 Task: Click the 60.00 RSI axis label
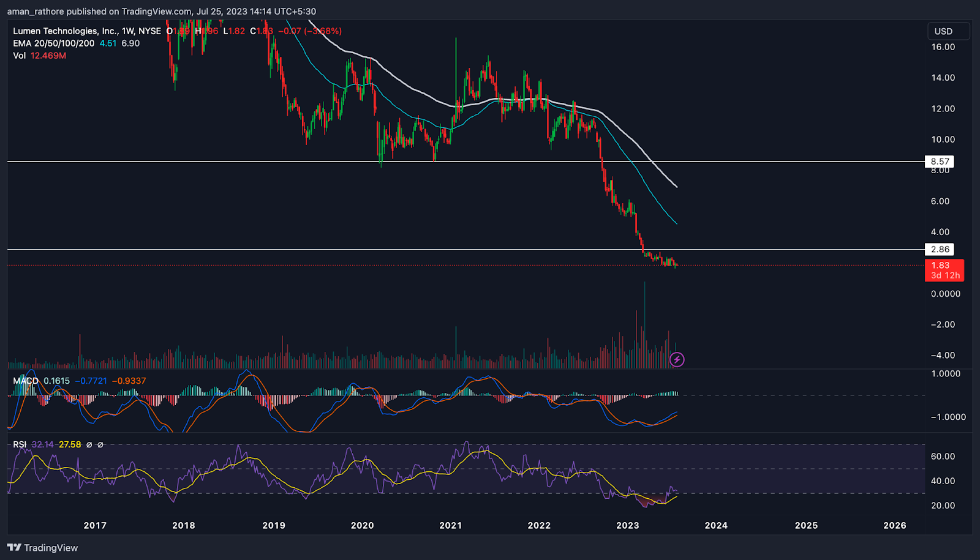(943, 457)
